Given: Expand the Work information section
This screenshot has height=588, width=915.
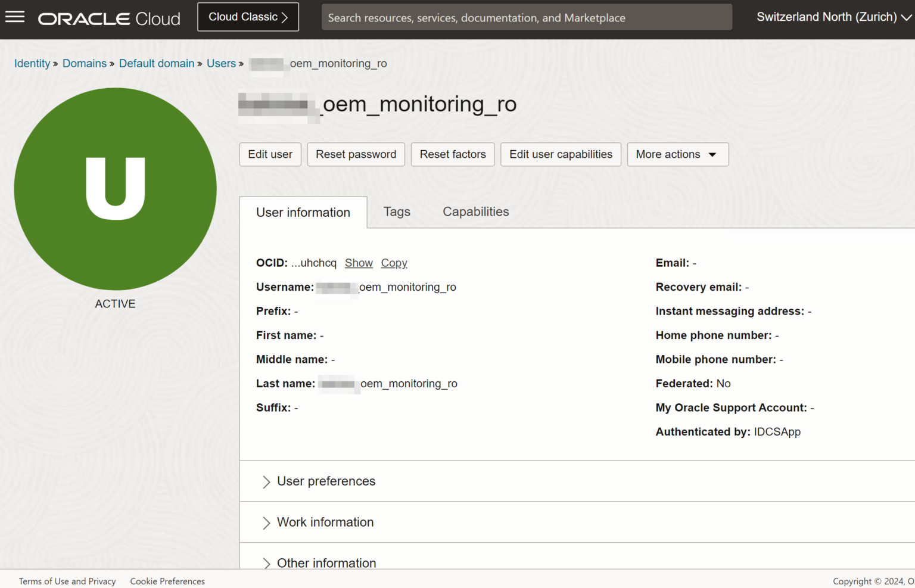Looking at the screenshot, I should click(325, 522).
